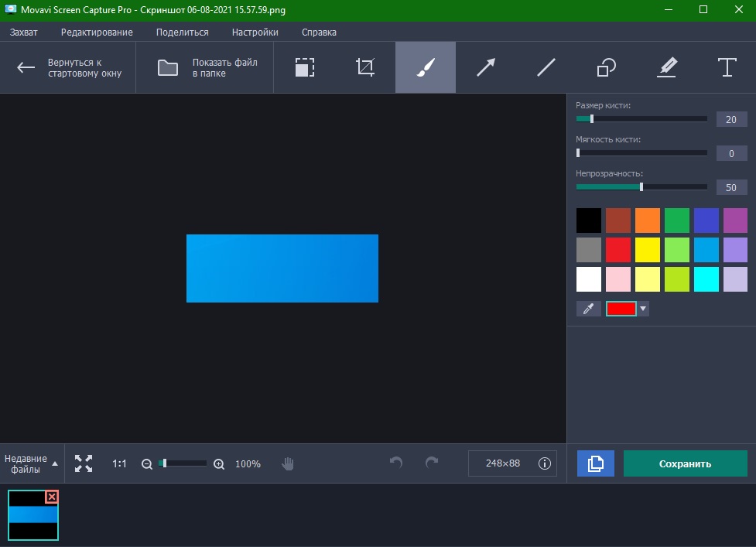The height and width of the screenshot is (547, 756).
Task: Click the opacity value field 50
Action: pyautogui.click(x=731, y=187)
